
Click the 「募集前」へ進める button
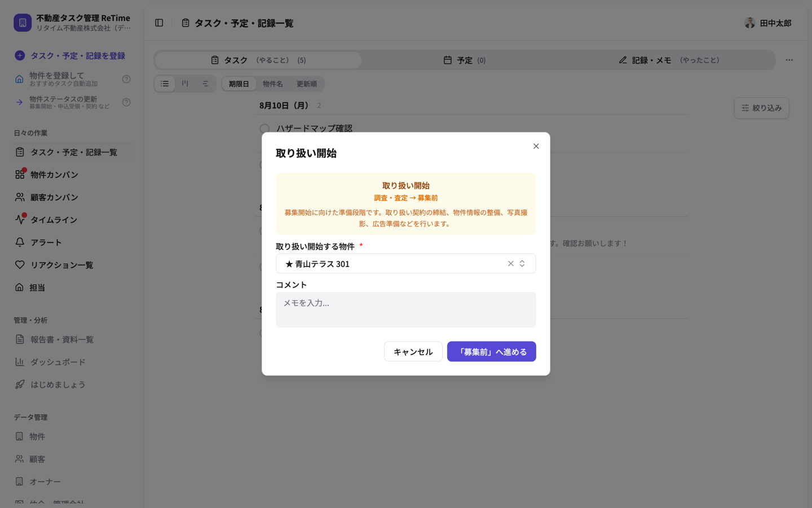(491, 352)
